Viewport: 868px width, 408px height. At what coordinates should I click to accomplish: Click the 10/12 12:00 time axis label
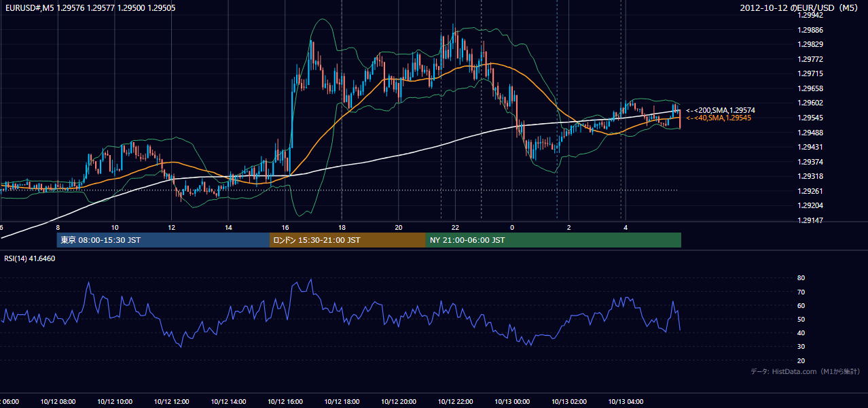coord(171,401)
